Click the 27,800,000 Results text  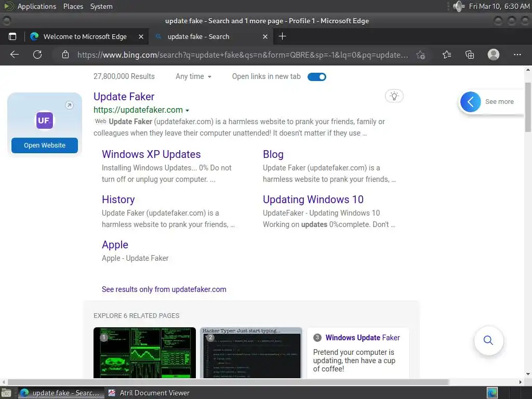[x=124, y=77]
